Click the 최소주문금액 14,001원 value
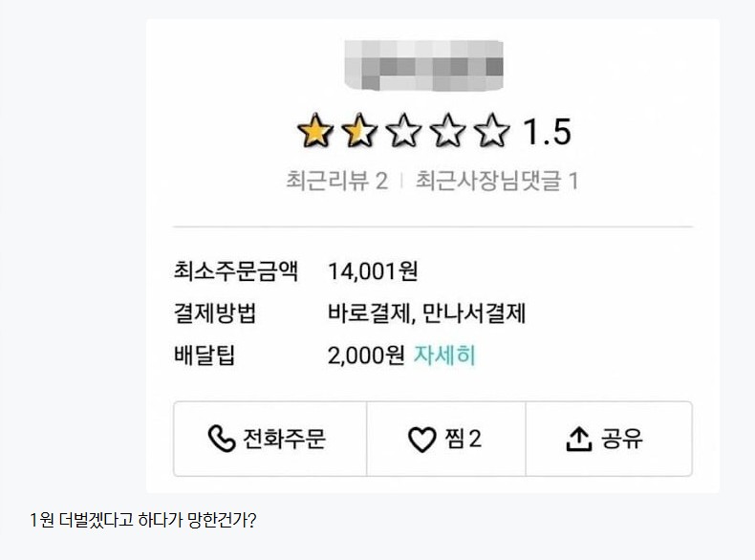Screen dimensions: 755x560 point(373,271)
